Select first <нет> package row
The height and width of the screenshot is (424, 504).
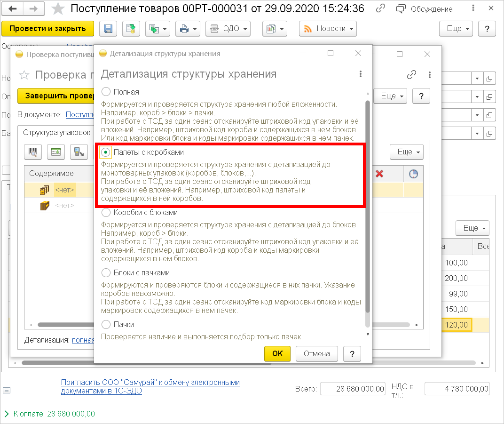(x=64, y=190)
